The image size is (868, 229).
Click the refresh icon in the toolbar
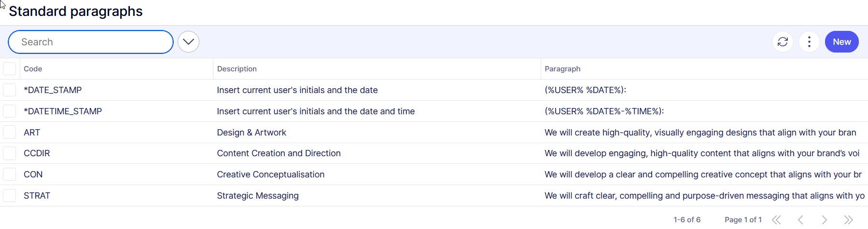click(783, 42)
